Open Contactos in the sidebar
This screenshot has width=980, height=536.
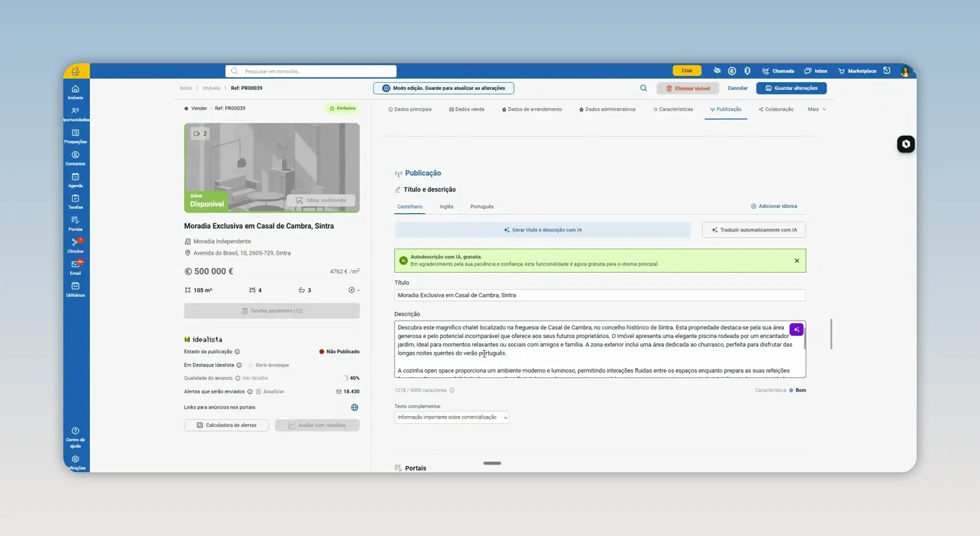click(75, 158)
